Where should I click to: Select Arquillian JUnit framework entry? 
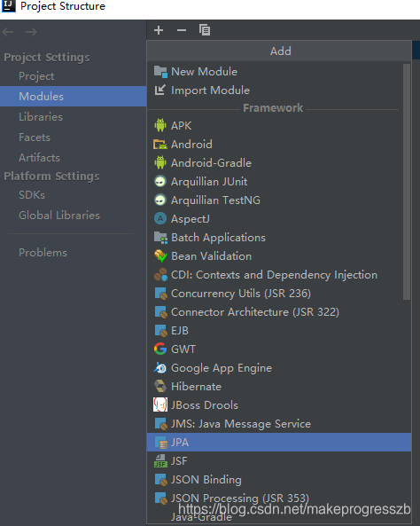pos(279,182)
